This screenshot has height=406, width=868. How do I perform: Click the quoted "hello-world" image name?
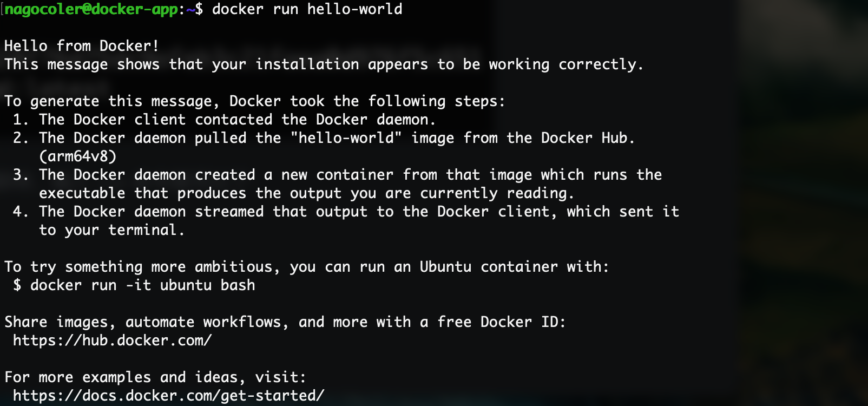coord(346,138)
